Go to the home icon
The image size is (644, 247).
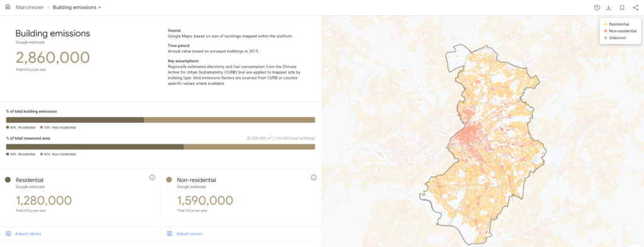click(x=8, y=7)
